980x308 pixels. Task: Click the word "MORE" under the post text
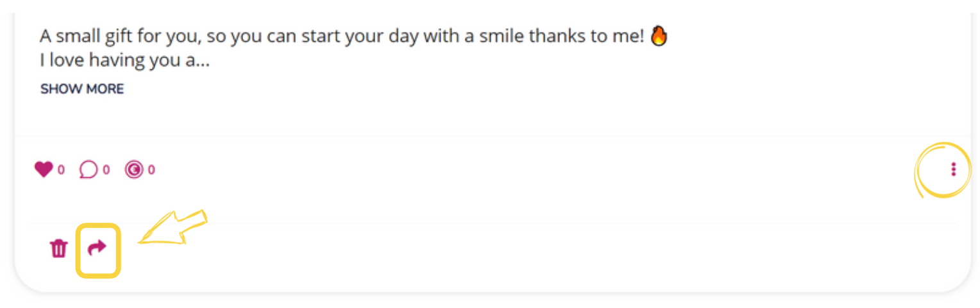106,89
